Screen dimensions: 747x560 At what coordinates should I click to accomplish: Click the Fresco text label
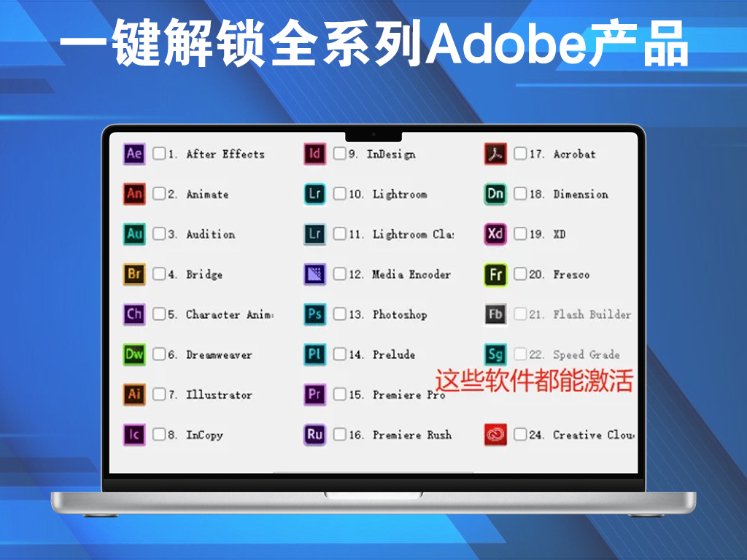[571, 275]
